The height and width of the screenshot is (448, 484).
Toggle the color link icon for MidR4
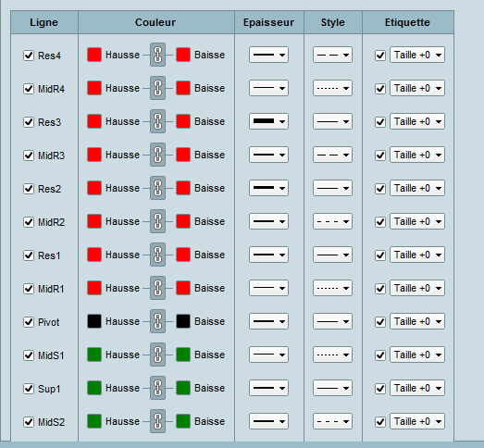point(157,88)
